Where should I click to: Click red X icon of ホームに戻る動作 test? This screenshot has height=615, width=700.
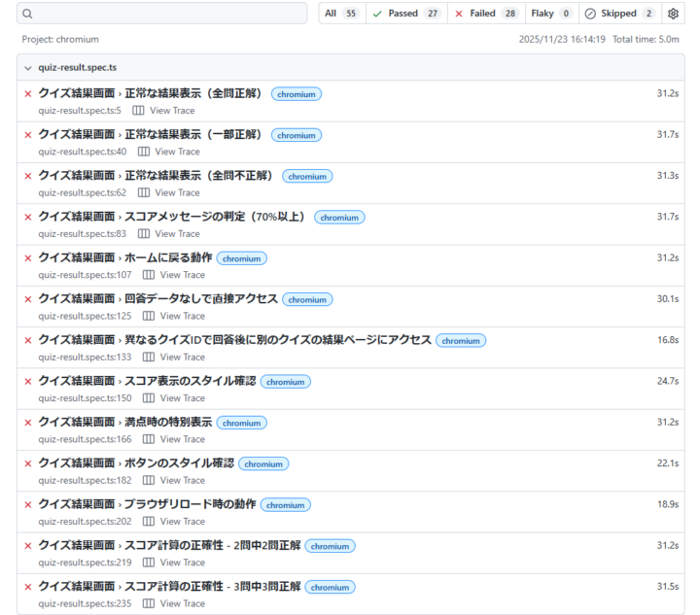(x=28, y=258)
